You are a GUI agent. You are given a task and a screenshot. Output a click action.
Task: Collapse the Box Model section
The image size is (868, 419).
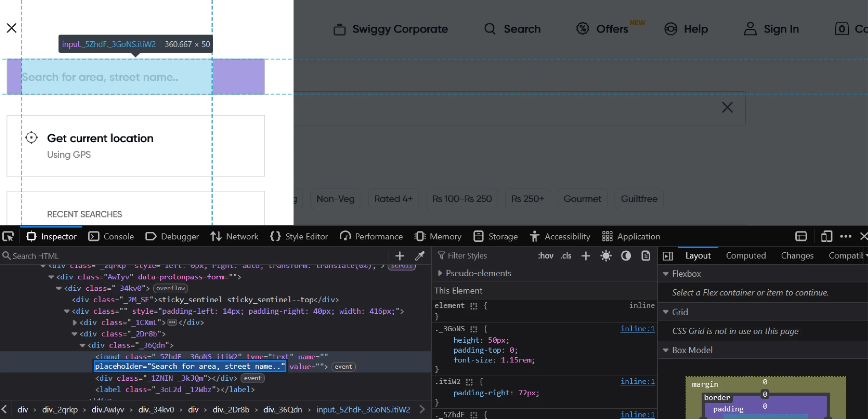(666, 350)
